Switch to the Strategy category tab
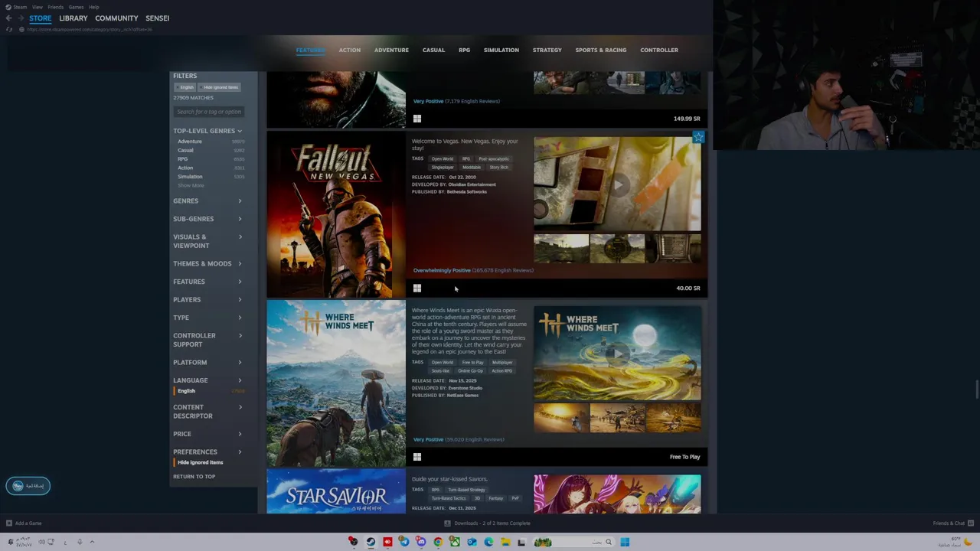The image size is (980, 551). [547, 51]
